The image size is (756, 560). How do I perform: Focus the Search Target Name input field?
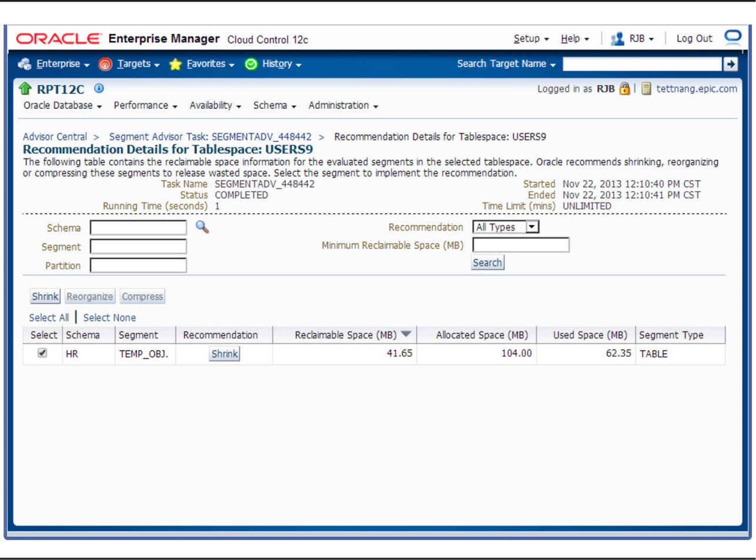642,64
